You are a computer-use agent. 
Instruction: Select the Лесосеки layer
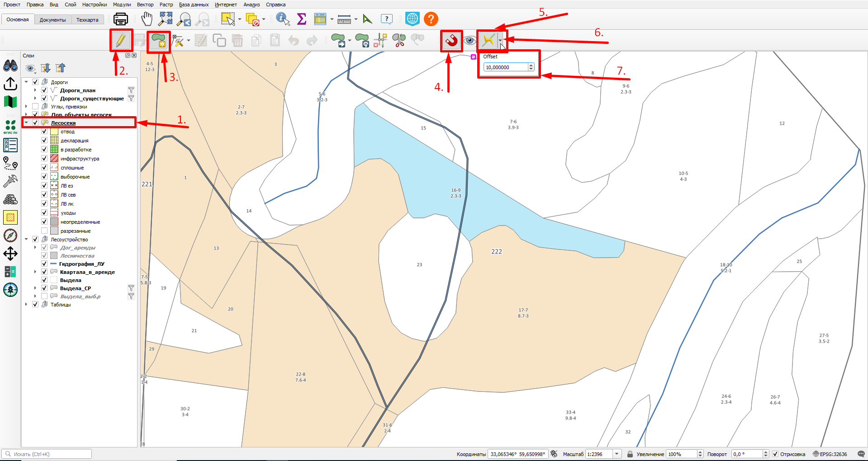[x=63, y=123]
